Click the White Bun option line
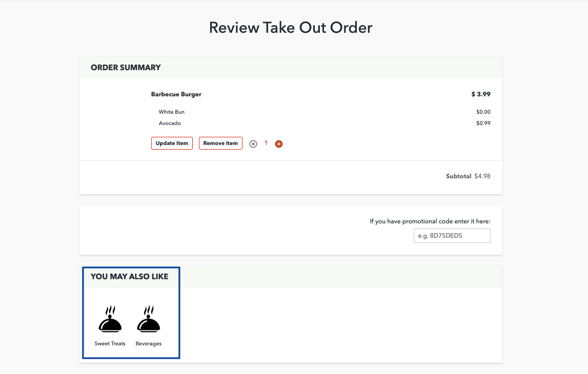Viewport: 588px width, 374px height. point(172,112)
